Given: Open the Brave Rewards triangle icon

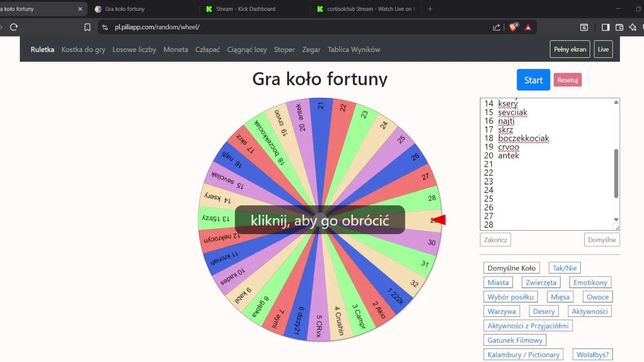Looking at the screenshot, I should tap(528, 27).
